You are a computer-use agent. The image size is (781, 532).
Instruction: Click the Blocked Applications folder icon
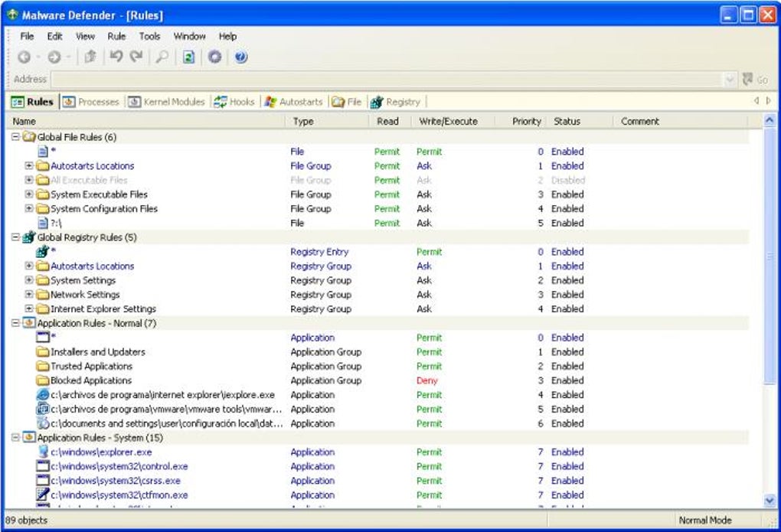point(43,380)
